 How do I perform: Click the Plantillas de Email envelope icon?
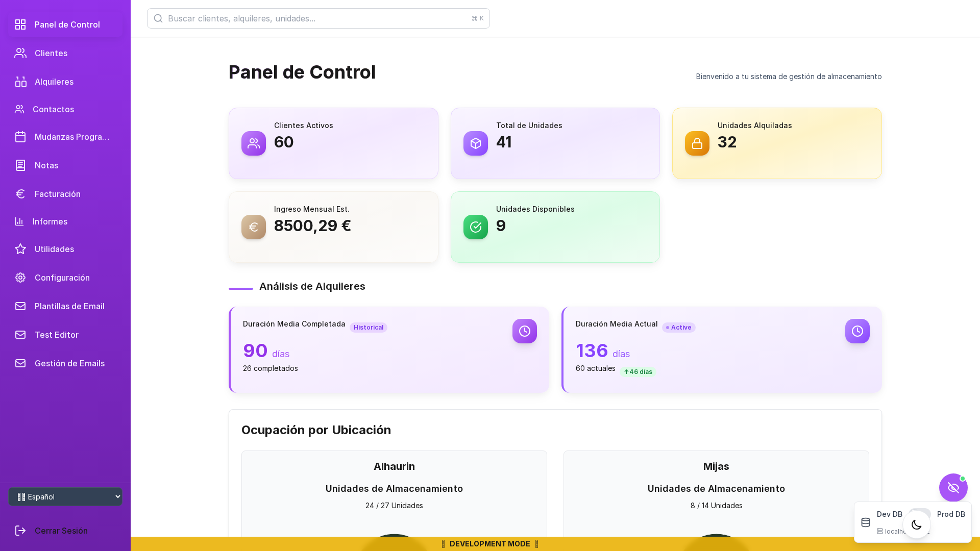click(x=20, y=306)
